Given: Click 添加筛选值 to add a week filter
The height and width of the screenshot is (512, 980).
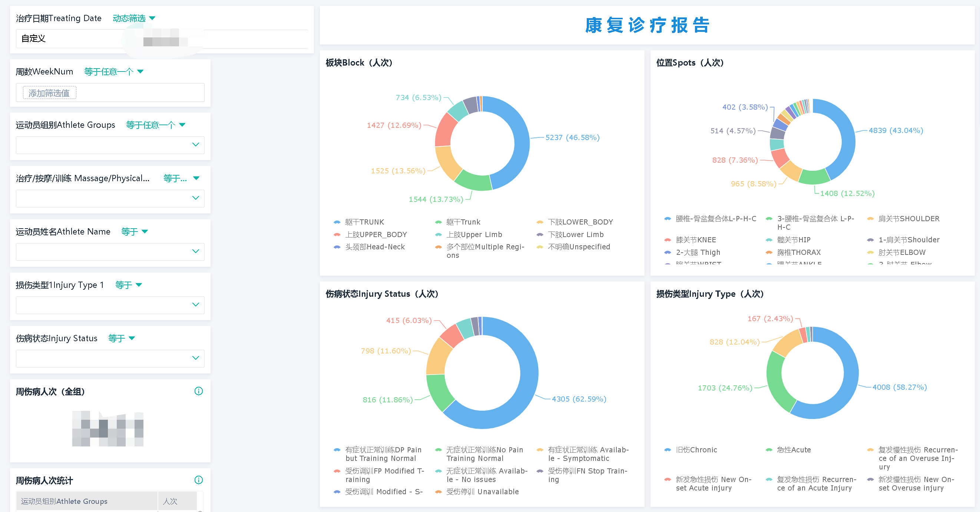Looking at the screenshot, I should tap(49, 93).
